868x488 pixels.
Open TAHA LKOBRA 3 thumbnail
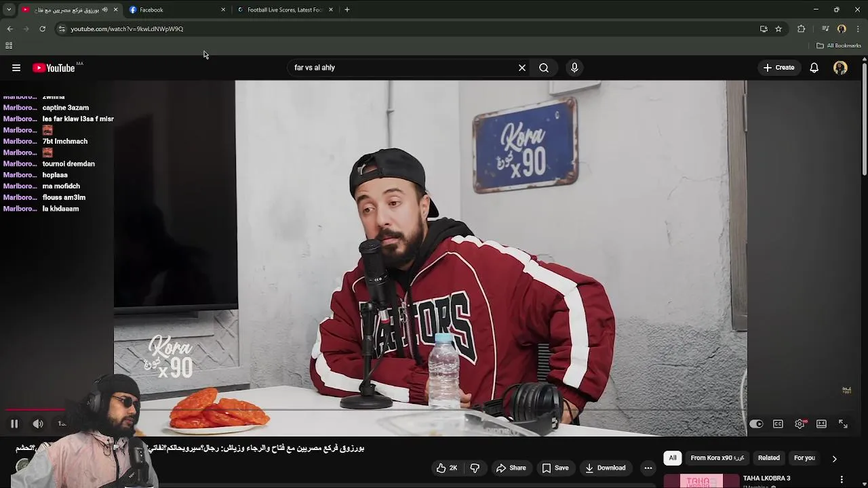tap(701, 481)
